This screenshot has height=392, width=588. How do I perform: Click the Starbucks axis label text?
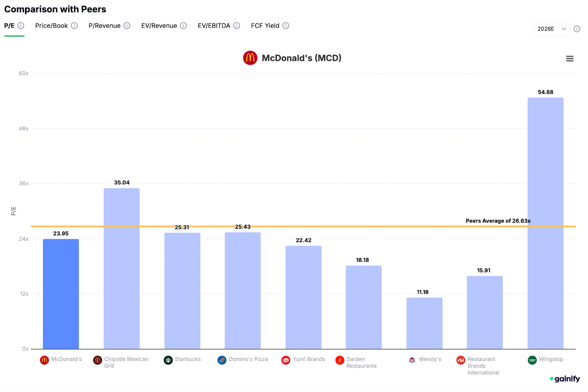coord(188,359)
